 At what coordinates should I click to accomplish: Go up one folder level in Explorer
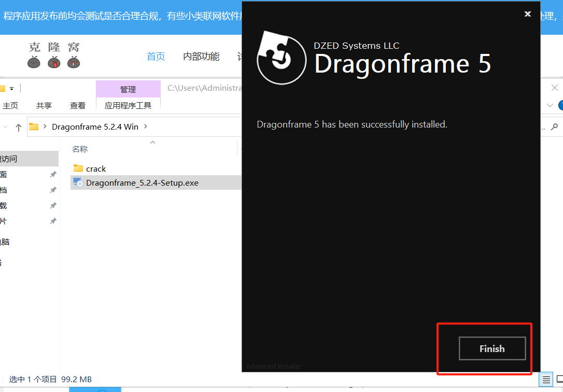[19, 127]
